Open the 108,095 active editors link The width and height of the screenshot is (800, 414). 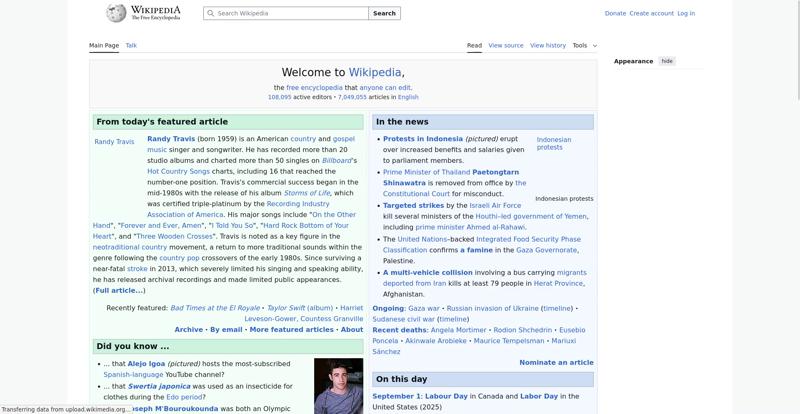pyautogui.click(x=280, y=97)
